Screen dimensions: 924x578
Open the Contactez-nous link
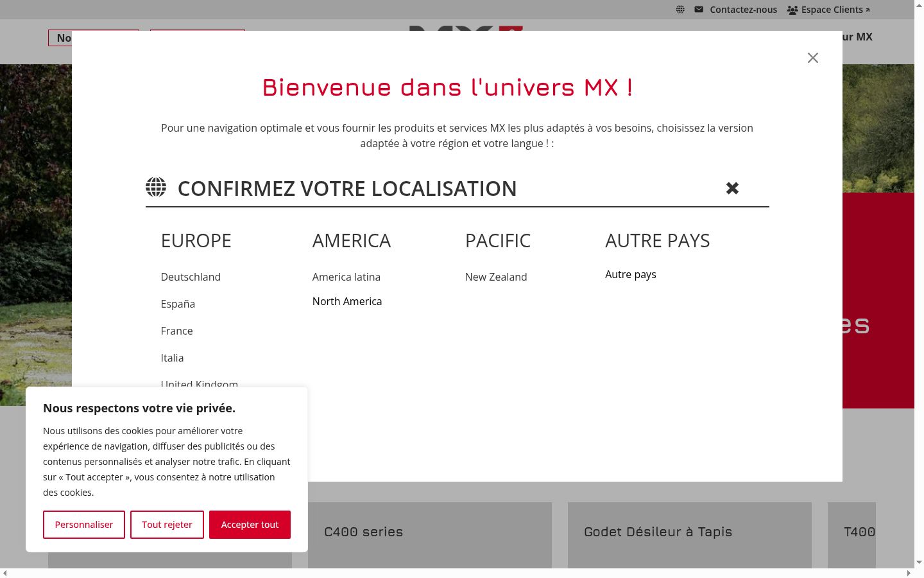[x=743, y=10]
